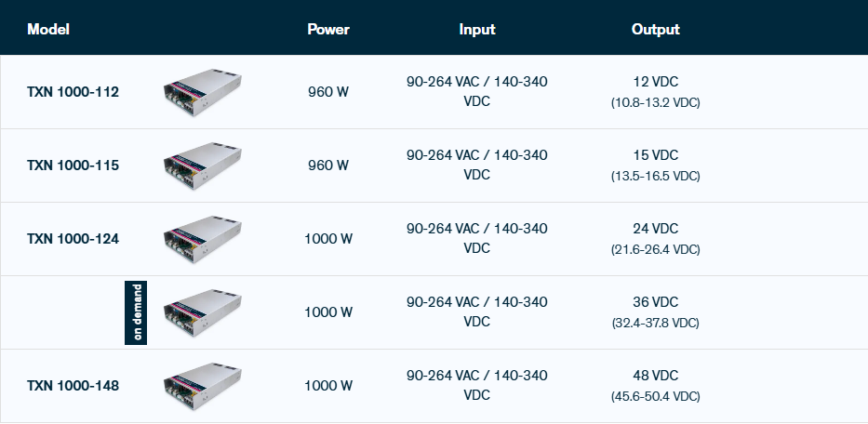This screenshot has height=424, width=868.
Task: Click the TXN 1000-148 model link
Action: (73, 386)
